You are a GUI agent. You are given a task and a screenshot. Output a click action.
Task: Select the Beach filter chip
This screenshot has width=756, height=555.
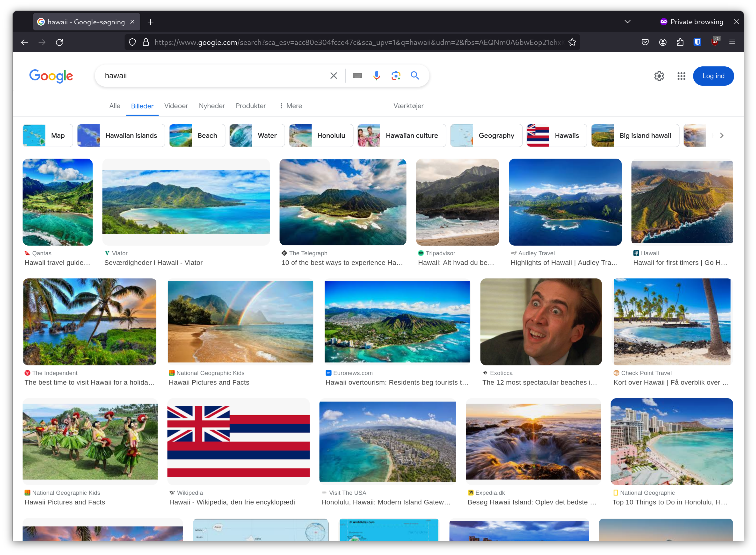(x=197, y=135)
